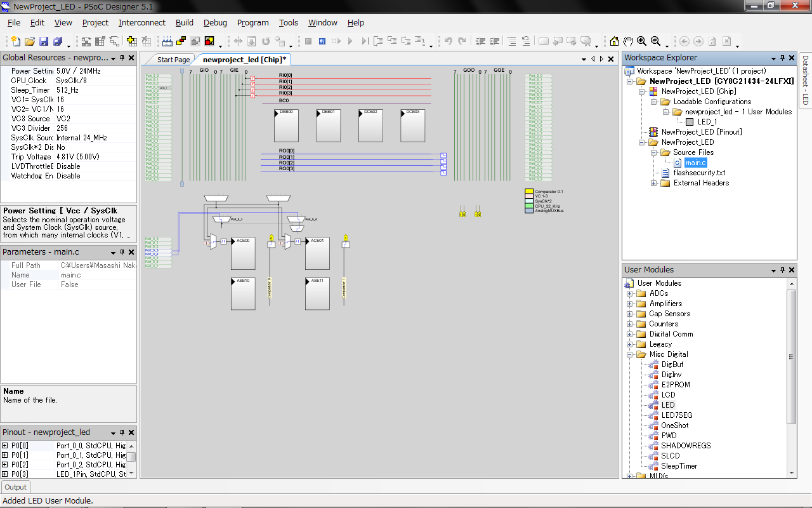Select main.c in Workspace Explorer
This screenshot has height=508, width=812.
695,163
